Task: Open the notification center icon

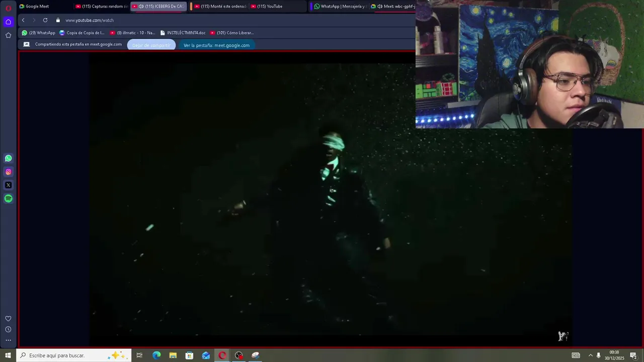Action: [x=633, y=355]
